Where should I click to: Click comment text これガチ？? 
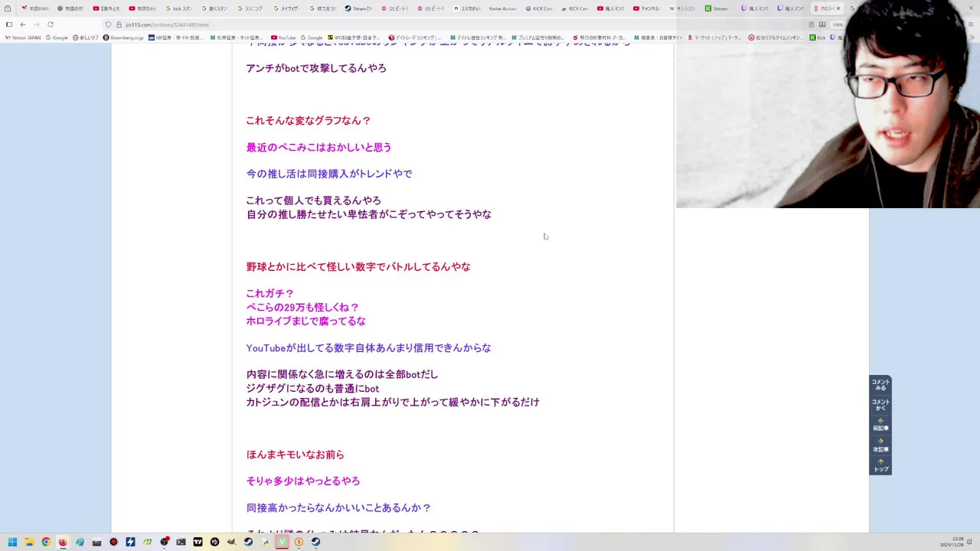pyautogui.click(x=270, y=293)
